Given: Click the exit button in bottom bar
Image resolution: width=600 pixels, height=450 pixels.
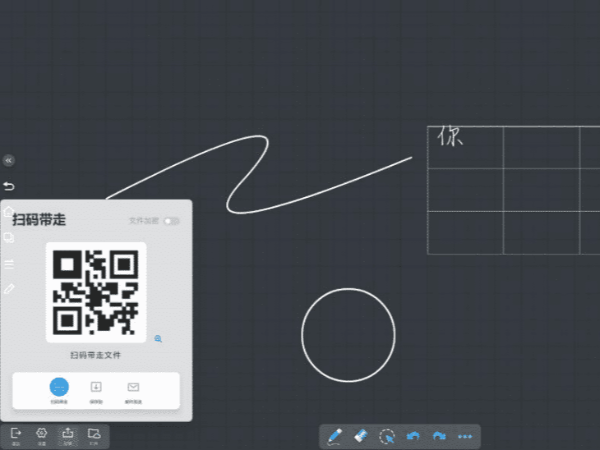Looking at the screenshot, I should click(16, 435).
